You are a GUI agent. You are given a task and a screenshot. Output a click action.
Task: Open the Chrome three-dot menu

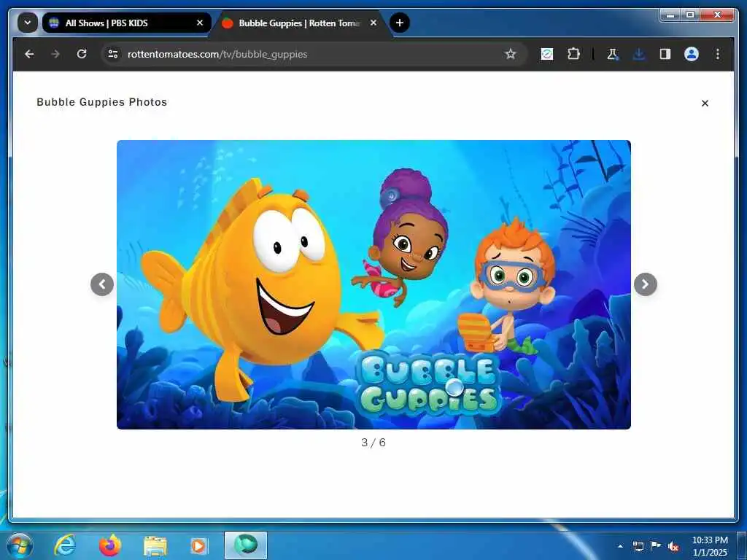(x=718, y=54)
